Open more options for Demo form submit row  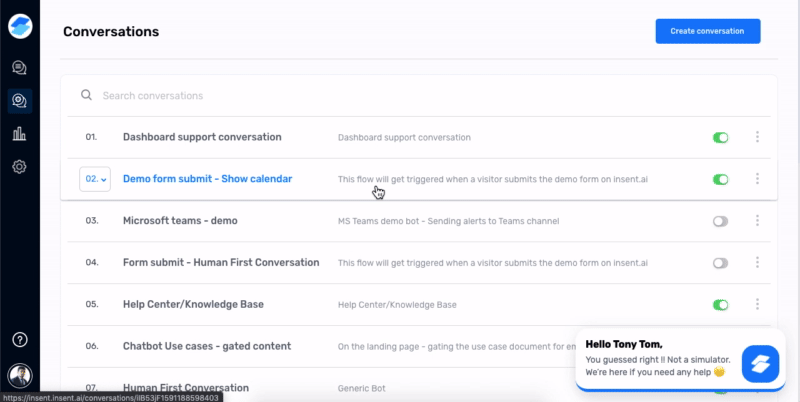click(757, 179)
